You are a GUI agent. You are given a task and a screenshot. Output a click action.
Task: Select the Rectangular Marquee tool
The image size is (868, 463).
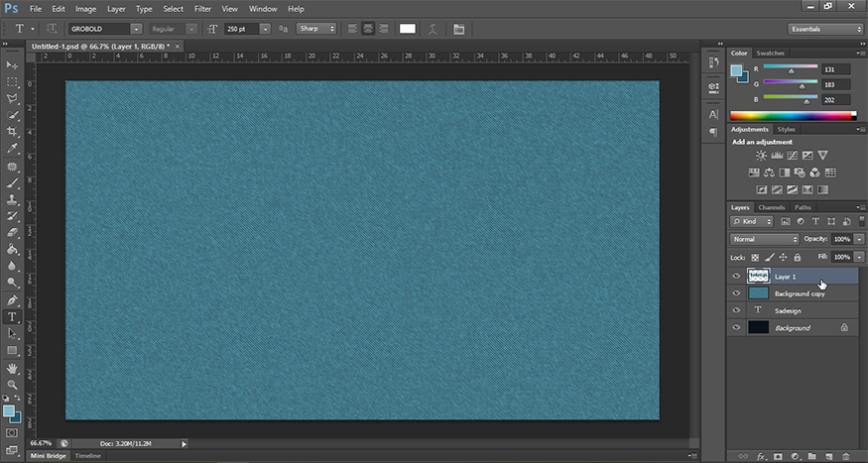12,82
